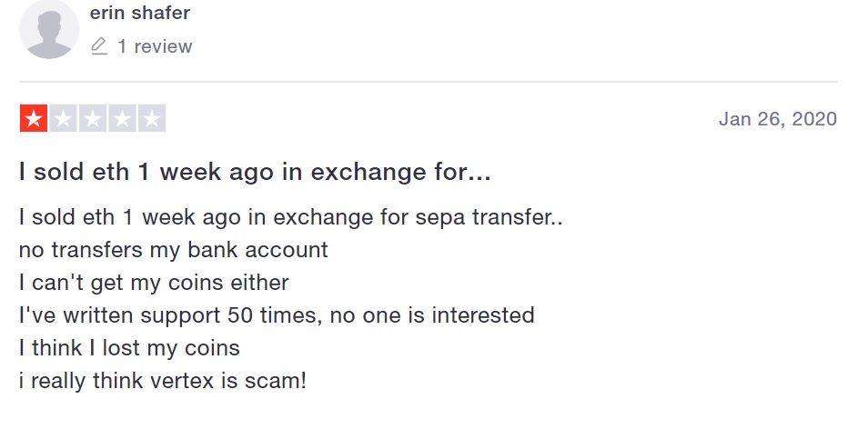This screenshot has height=429, width=868.
Task: Click erin shafer's avatar picture
Action: (x=49, y=29)
